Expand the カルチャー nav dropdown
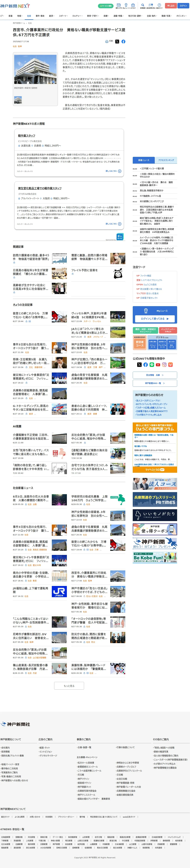This screenshot has height=868, width=190. [77, 16]
